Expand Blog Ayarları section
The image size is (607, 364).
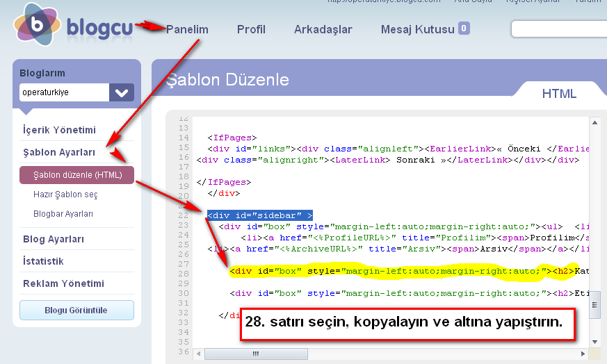click(x=54, y=239)
